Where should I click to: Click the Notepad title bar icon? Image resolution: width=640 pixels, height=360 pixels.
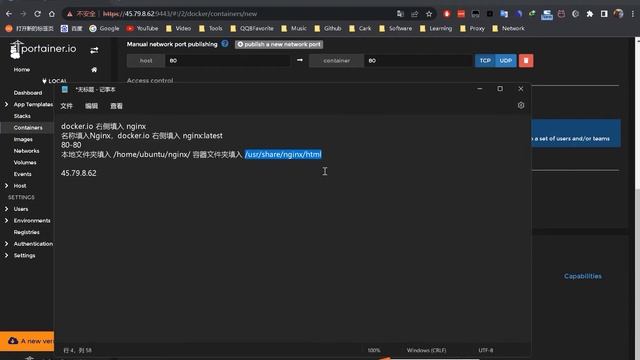pyautogui.click(x=65, y=89)
